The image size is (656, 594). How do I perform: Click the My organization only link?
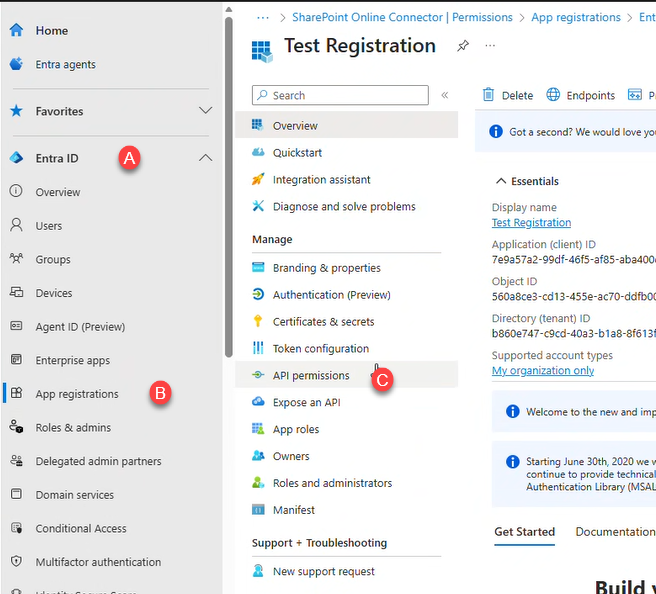tap(542, 371)
